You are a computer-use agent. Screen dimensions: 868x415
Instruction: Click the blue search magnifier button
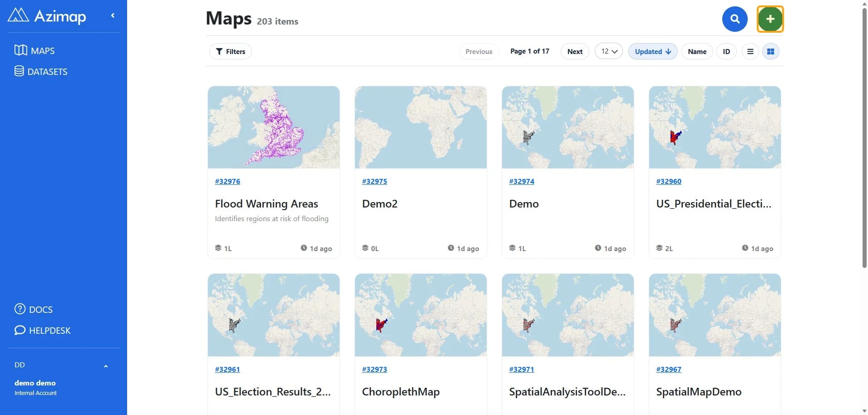(x=735, y=19)
